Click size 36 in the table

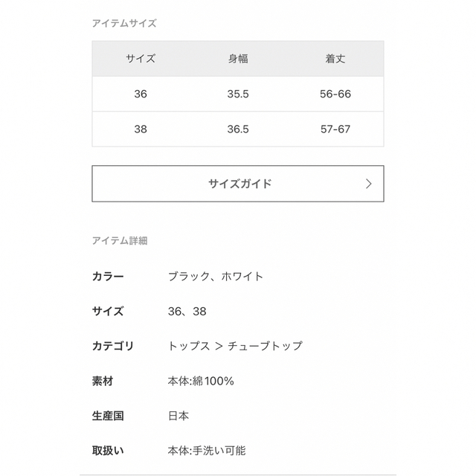point(141,94)
